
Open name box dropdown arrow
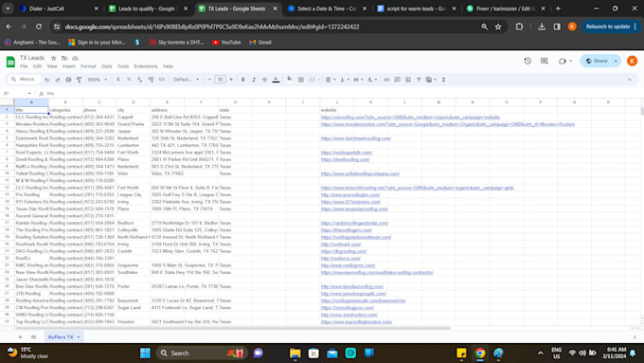[x=29, y=93]
